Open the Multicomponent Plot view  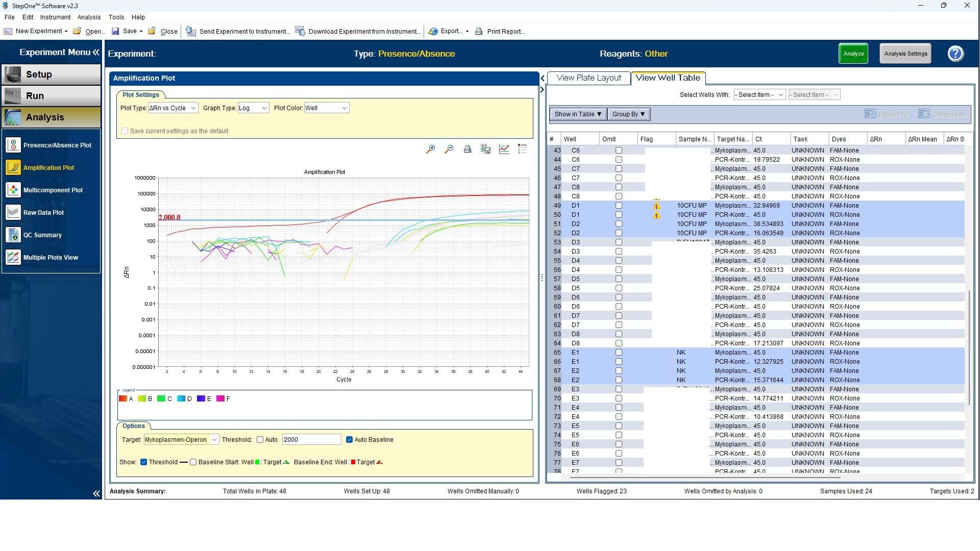point(52,190)
